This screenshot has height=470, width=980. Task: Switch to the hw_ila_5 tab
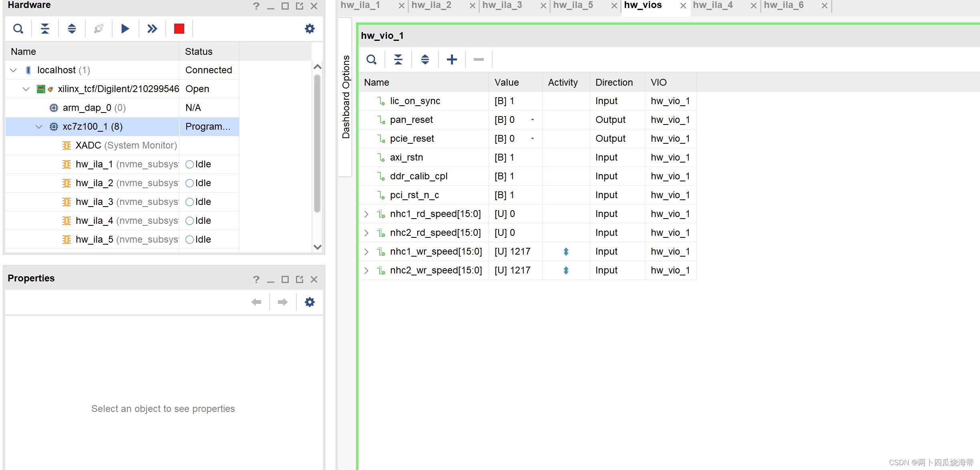click(x=573, y=5)
